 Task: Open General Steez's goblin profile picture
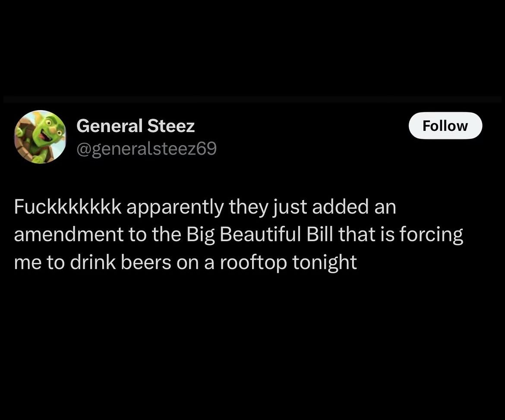coord(40,137)
